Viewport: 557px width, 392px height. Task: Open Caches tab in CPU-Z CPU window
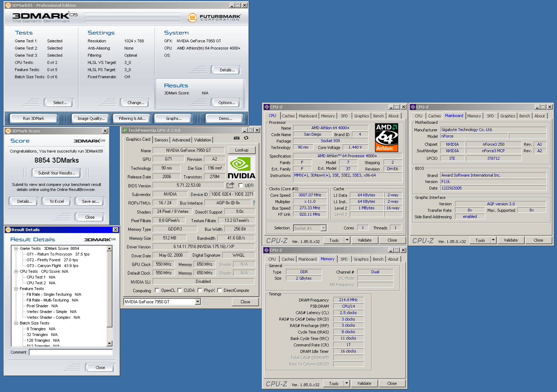coord(288,116)
